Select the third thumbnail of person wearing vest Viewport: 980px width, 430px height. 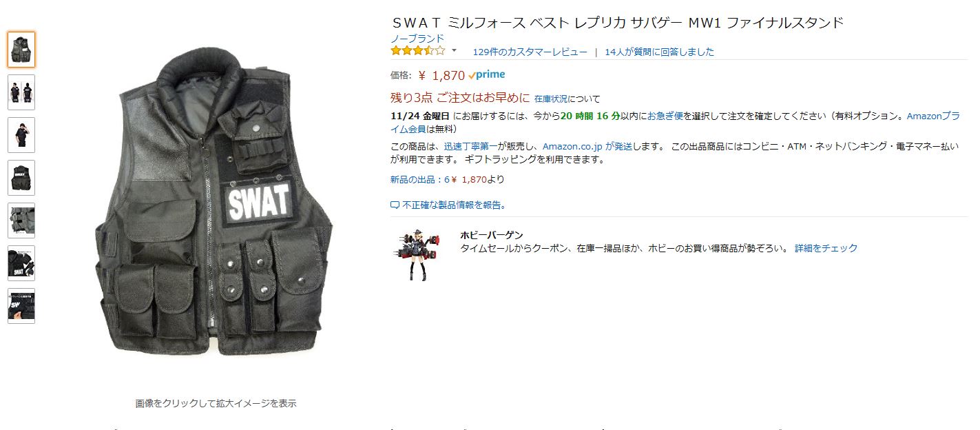tap(21, 135)
